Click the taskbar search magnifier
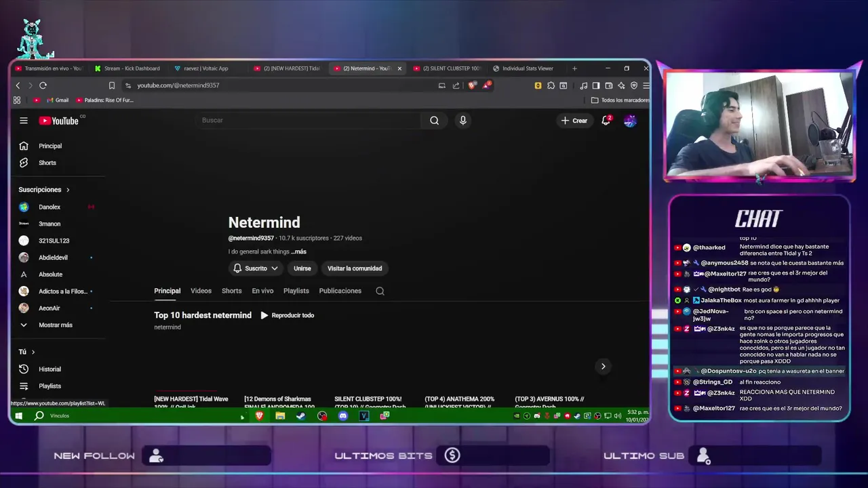The image size is (868, 488). pos(39,415)
